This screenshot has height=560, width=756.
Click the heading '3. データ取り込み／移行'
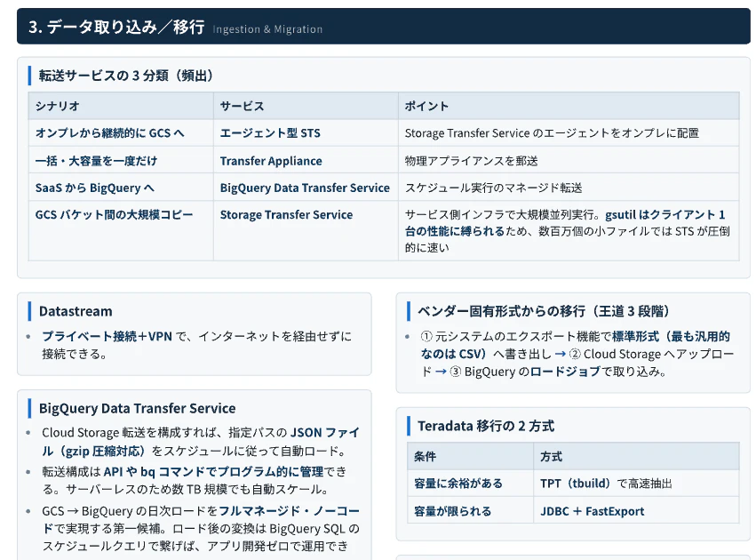coord(116,27)
